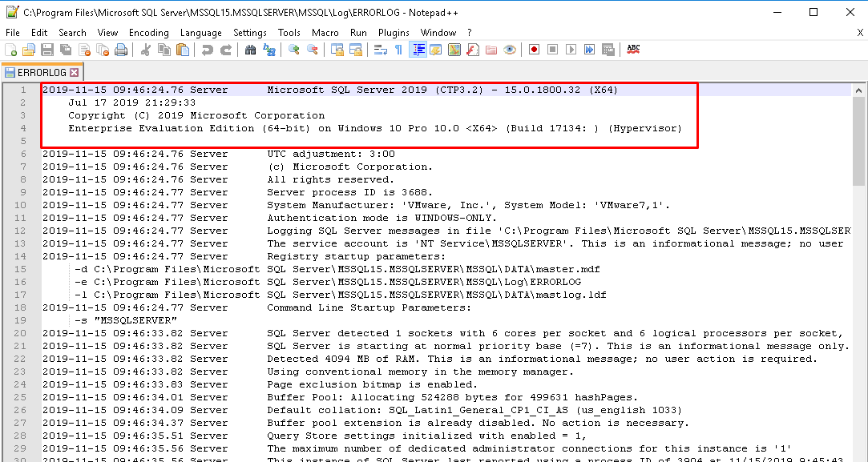Open the Plugins menu
The height and width of the screenshot is (462, 868).
pyautogui.click(x=394, y=33)
